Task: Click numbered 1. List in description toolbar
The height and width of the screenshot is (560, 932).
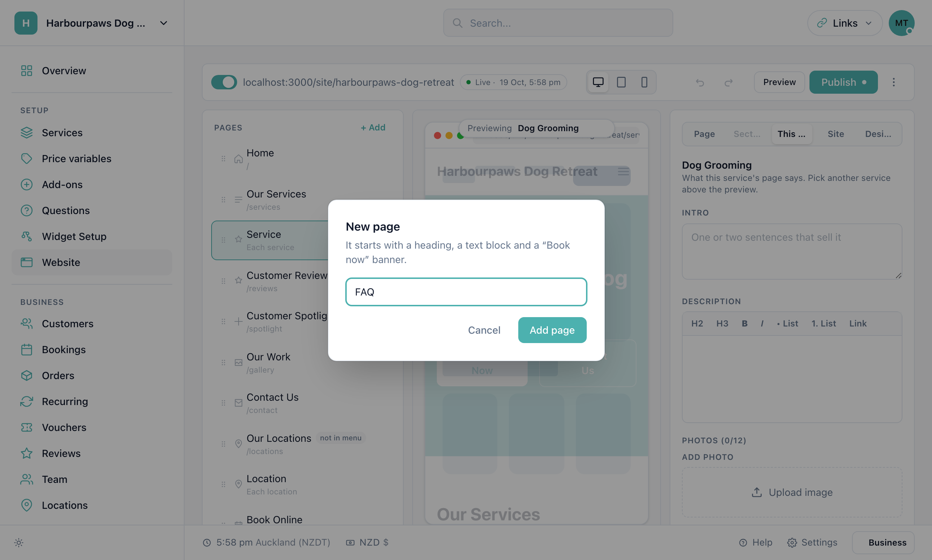Action: [824, 324]
